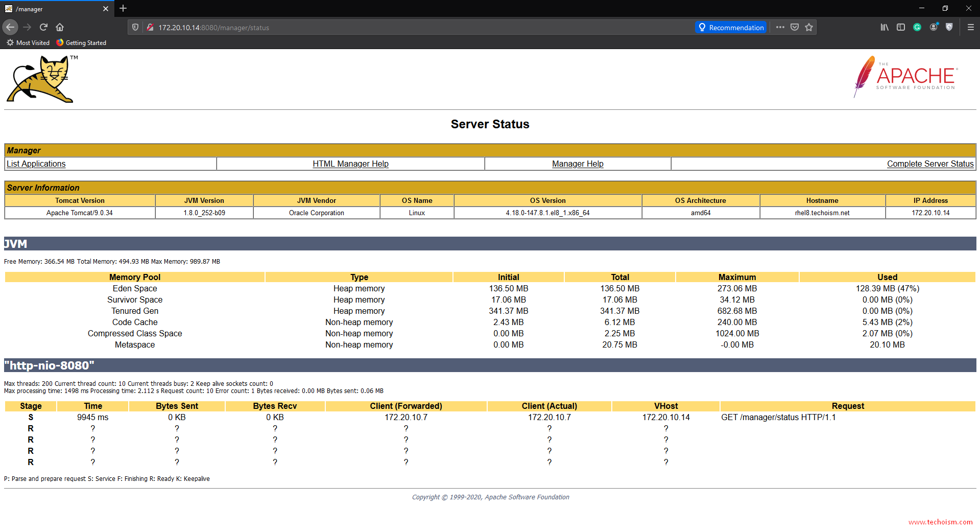The width and height of the screenshot is (980, 530).
Task: Click the hostname rhel8.techoism.net cell
Action: (x=822, y=213)
